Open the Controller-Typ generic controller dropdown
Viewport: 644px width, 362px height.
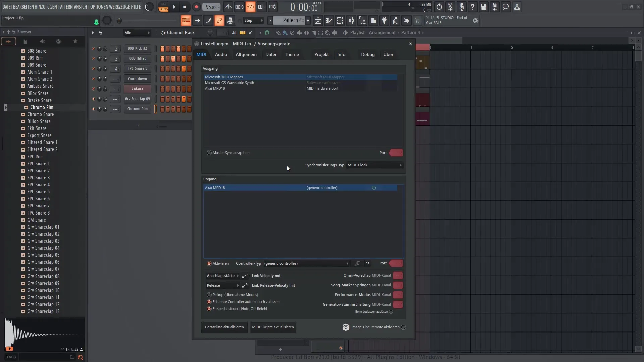tap(306, 263)
